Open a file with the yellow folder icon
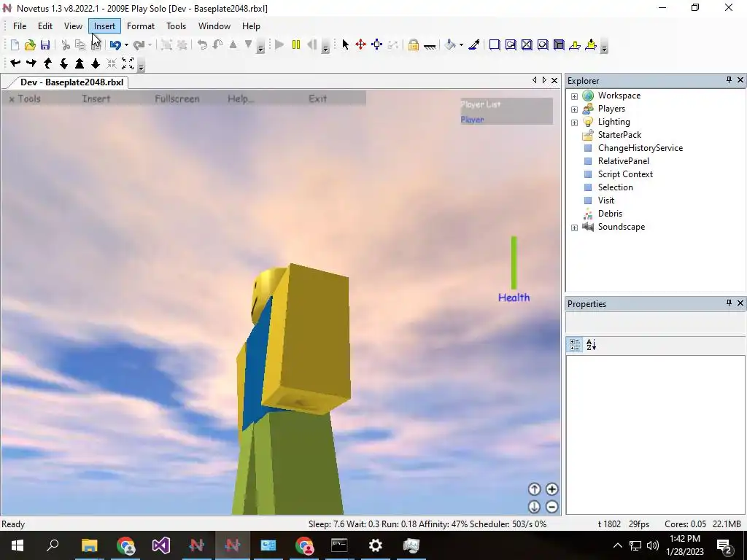The height and width of the screenshot is (560, 747). pyautogui.click(x=30, y=44)
